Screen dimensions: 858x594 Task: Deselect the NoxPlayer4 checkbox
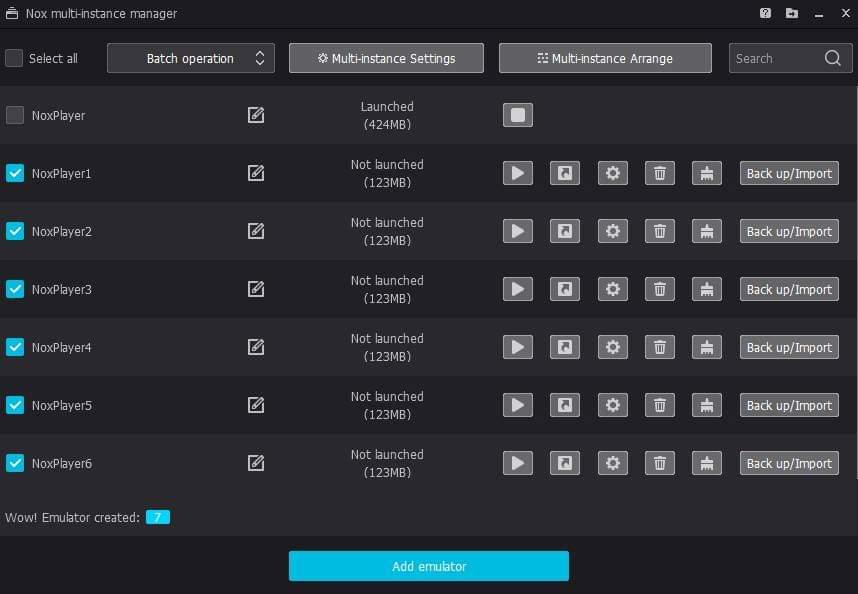[15, 347]
